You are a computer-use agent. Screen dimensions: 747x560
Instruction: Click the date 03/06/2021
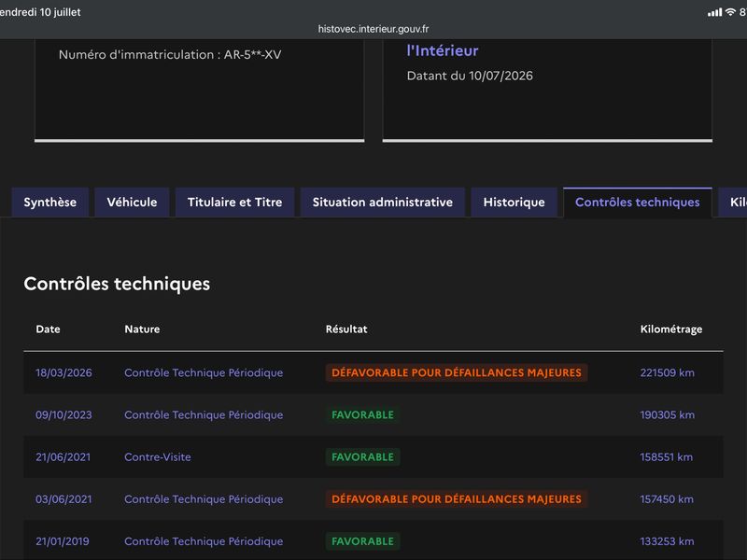tap(63, 499)
